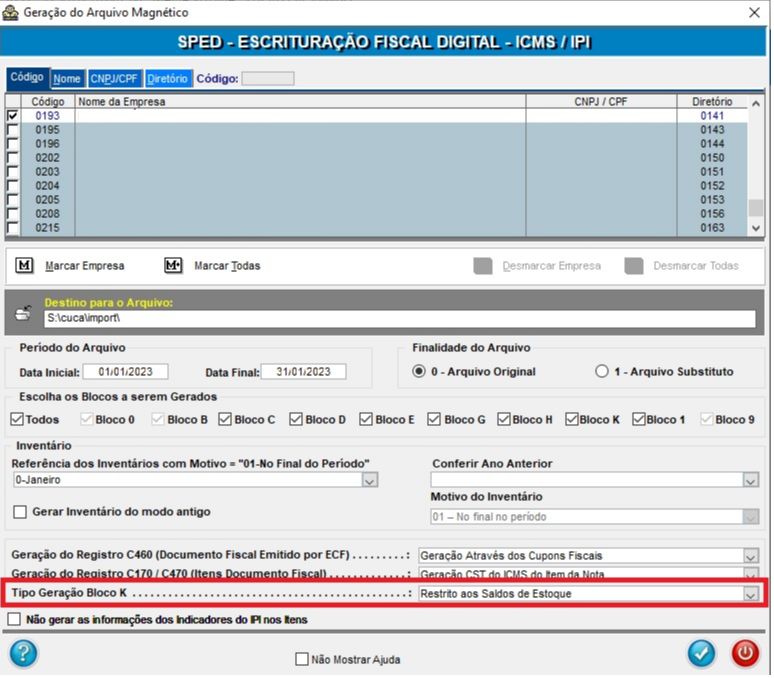Viewport: 774px width, 678px height.
Task: Click the Marcar Todas M+ icon
Action: click(173, 265)
